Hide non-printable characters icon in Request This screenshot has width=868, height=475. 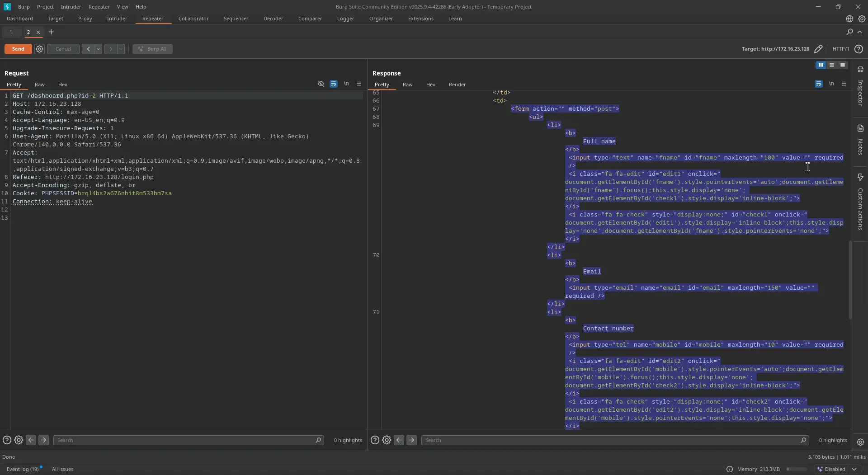(321, 84)
